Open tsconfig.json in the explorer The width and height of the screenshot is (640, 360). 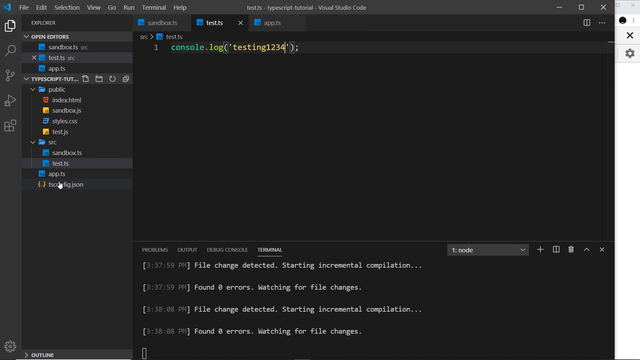(x=78, y=184)
